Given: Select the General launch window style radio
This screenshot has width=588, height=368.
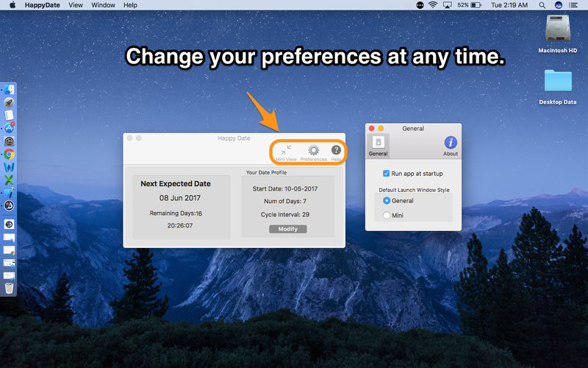Looking at the screenshot, I should (x=387, y=200).
